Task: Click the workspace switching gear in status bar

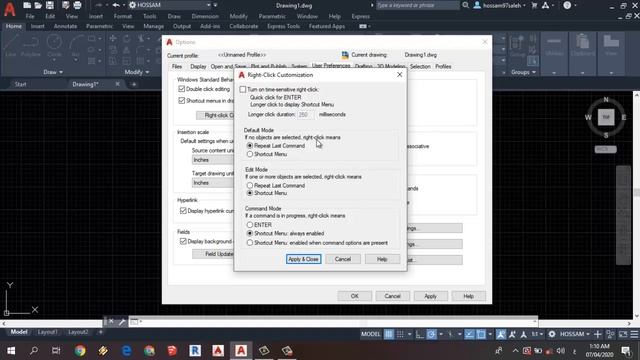Action: tap(552, 334)
